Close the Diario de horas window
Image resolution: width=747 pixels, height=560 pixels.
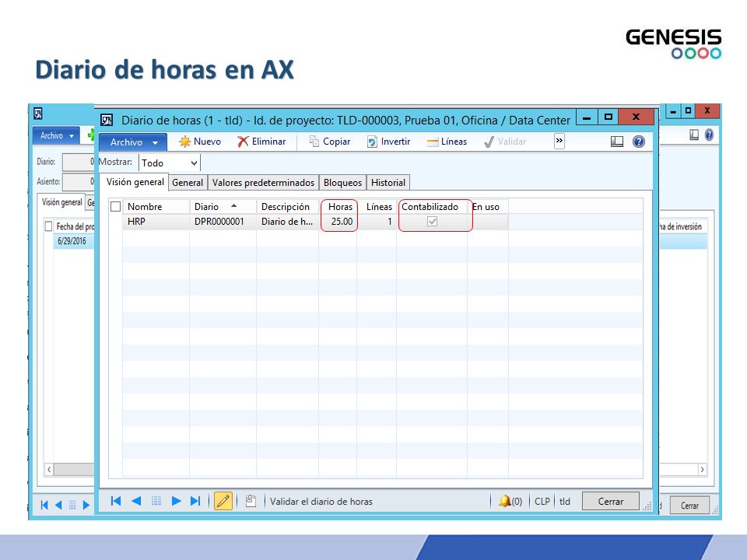[x=636, y=117]
